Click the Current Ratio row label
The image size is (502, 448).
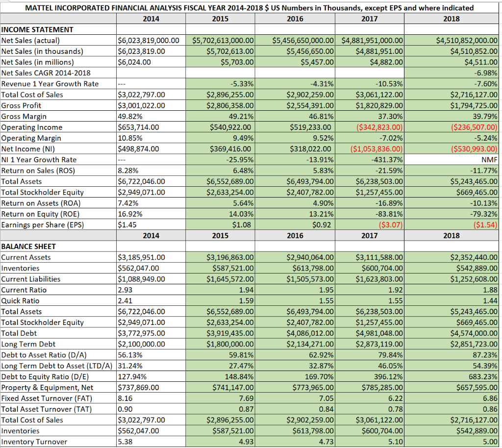[x=24, y=290]
